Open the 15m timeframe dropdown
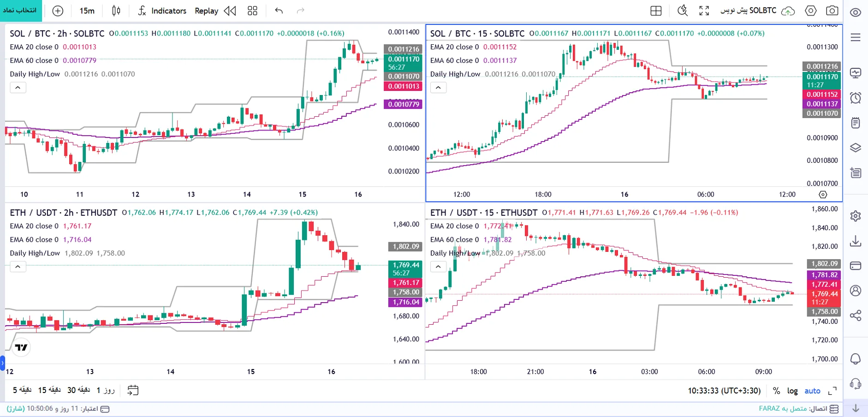This screenshot has height=417, width=868. coord(87,11)
